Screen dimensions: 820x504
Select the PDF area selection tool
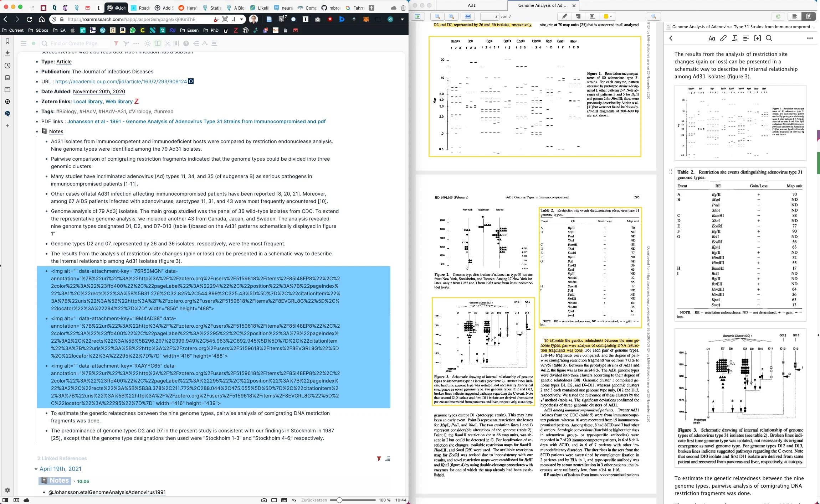pos(592,16)
